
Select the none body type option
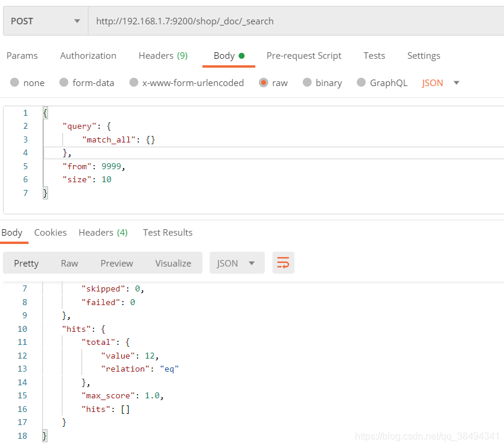pos(15,83)
